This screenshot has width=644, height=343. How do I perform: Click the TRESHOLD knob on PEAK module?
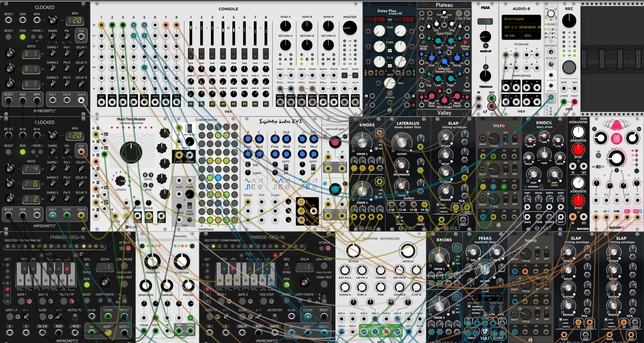pyautogui.click(x=485, y=76)
